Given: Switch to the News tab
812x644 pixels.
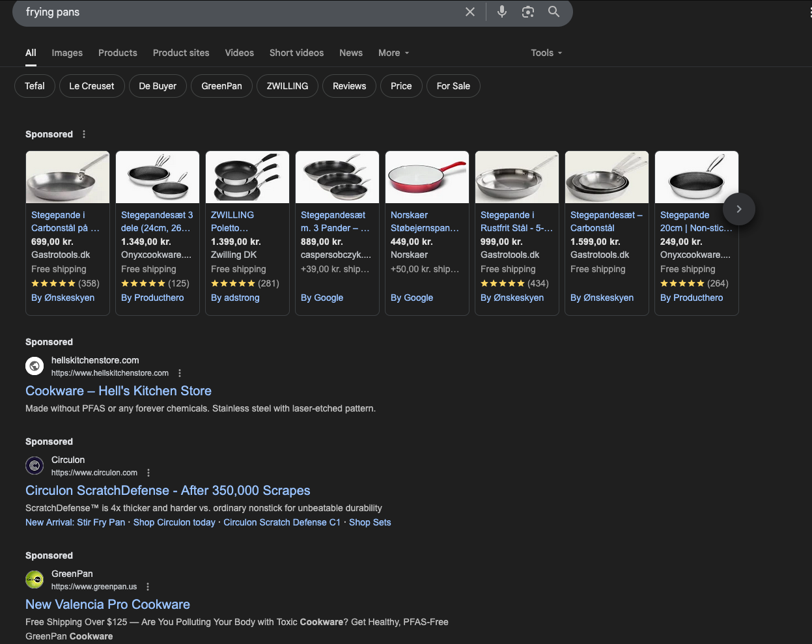Looking at the screenshot, I should [x=351, y=53].
